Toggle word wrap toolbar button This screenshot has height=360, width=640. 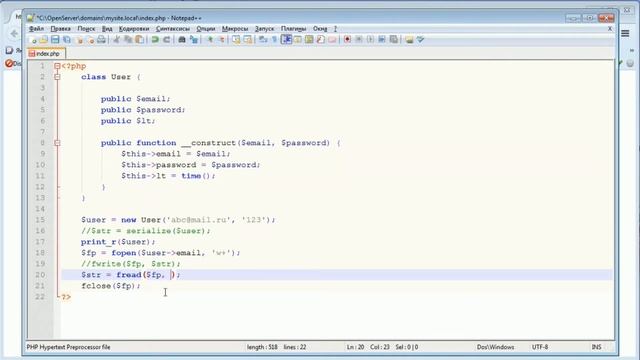pos(262,40)
